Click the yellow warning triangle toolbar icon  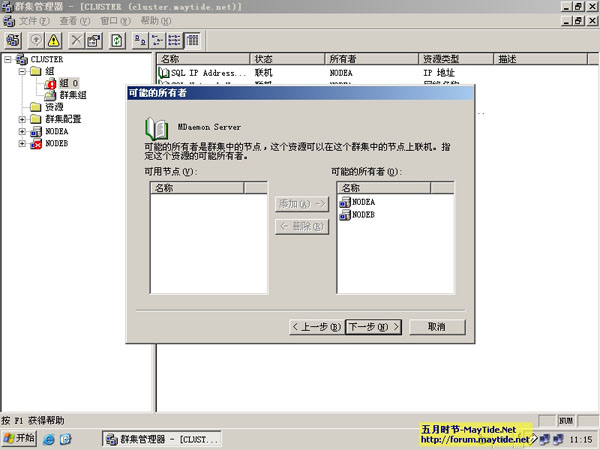(x=55, y=40)
